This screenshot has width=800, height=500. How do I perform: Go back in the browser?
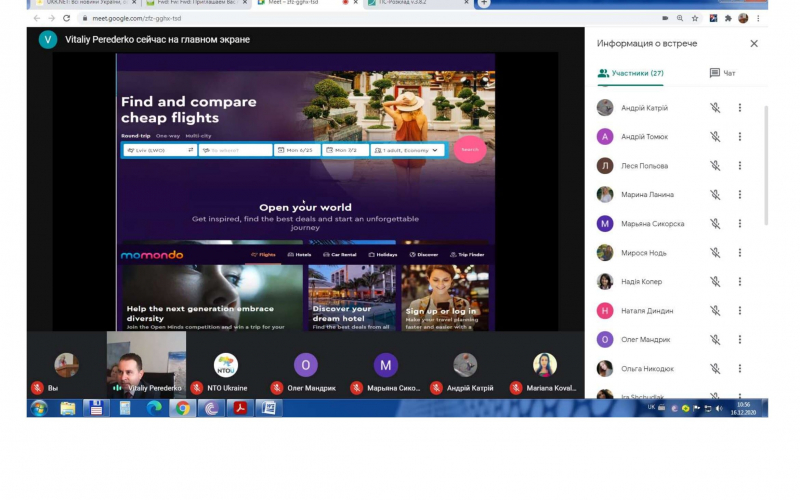tap(37, 18)
